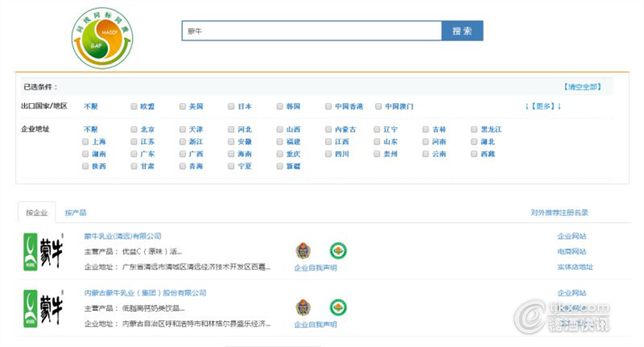Check the 山东 address checkbox
Viewport: 644px width, 347px height.
377,142
